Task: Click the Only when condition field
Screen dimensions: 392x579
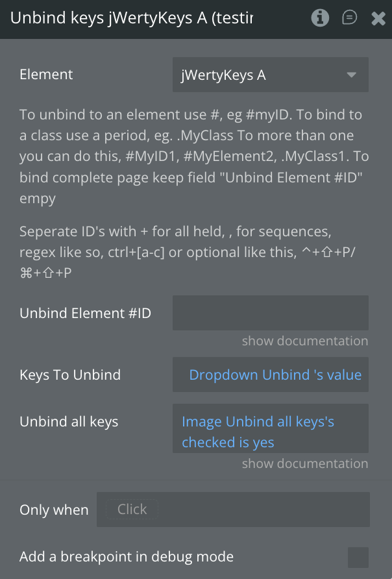Action: click(233, 510)
